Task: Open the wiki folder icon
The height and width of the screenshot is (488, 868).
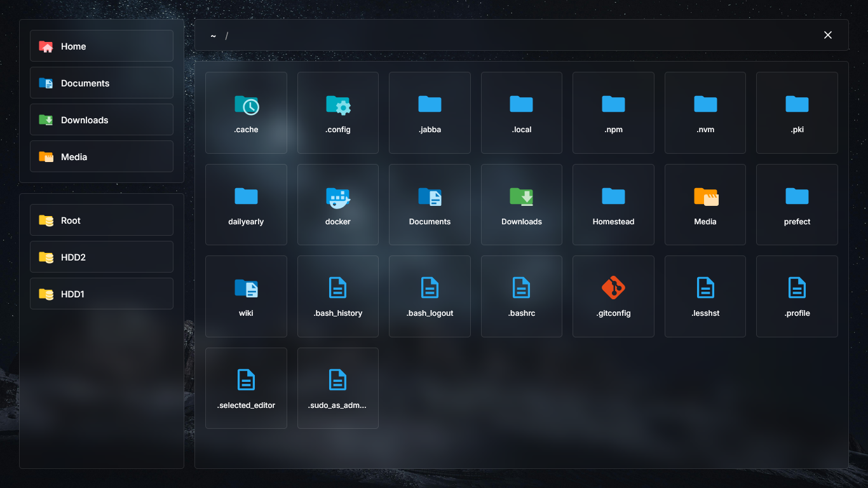Action: click(246, 288)
